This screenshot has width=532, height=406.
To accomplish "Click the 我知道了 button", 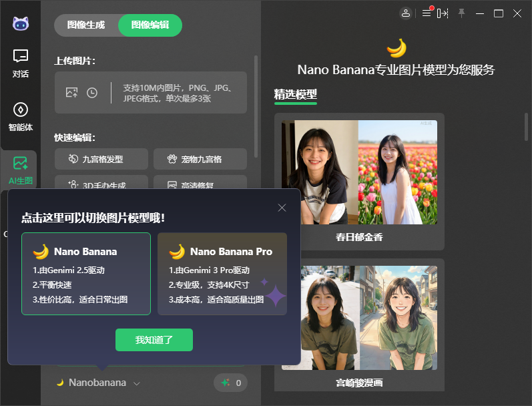I will (154, 340).
